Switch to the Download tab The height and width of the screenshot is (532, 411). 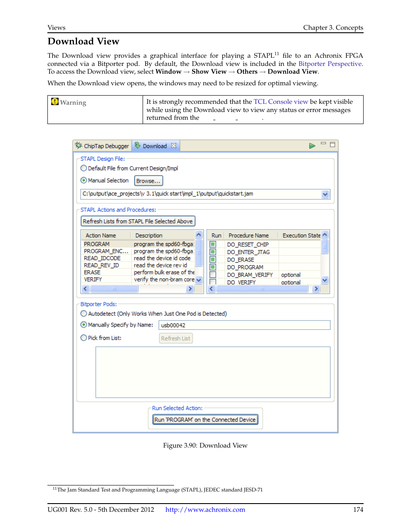coord(154,146)
